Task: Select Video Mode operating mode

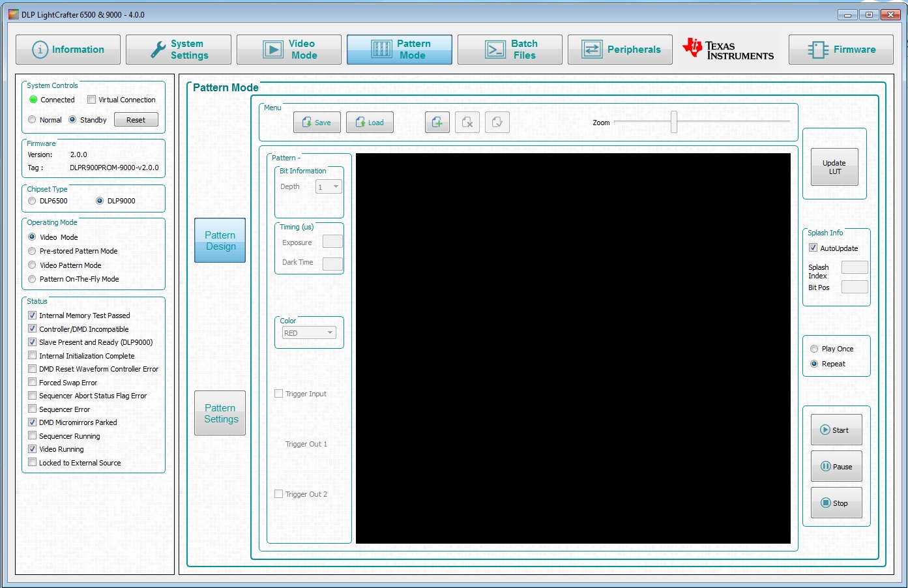Action: 32,237
